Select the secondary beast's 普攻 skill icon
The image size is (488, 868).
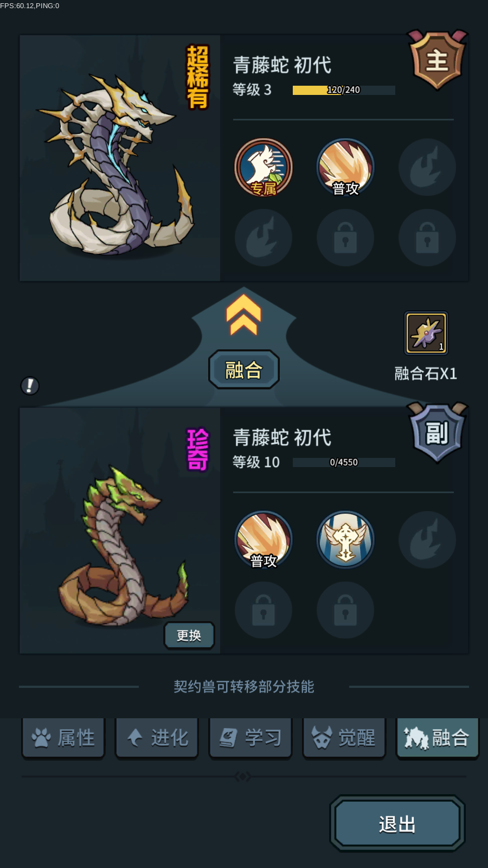click(x=264, y=540)
